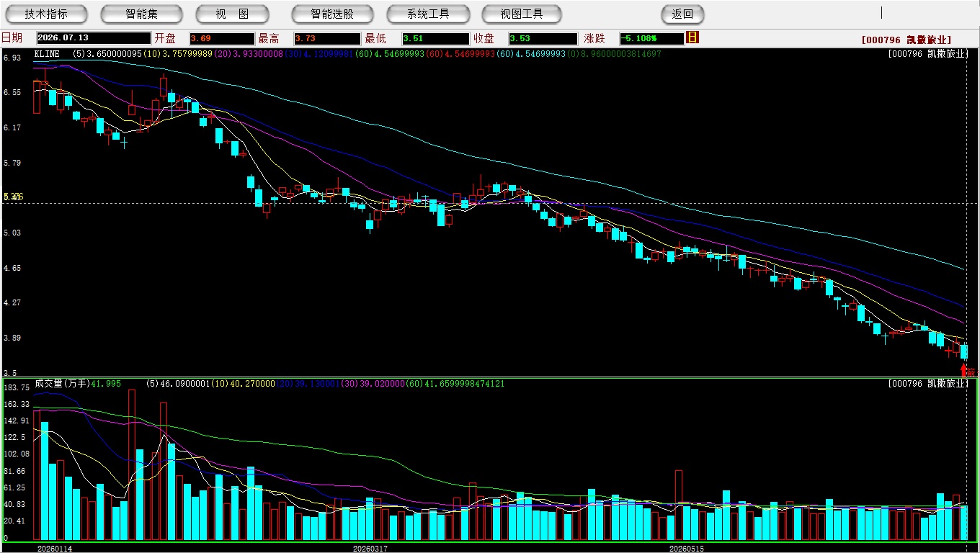Image resolution: width=980 pixels, height=553 pixels.
Task: Click the red 日 period icon
Action: click(x=692, y=37)
